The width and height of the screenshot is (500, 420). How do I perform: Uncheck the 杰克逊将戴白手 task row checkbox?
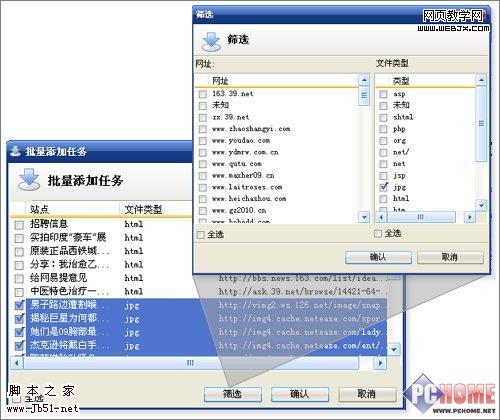click(x=19, y=345)
